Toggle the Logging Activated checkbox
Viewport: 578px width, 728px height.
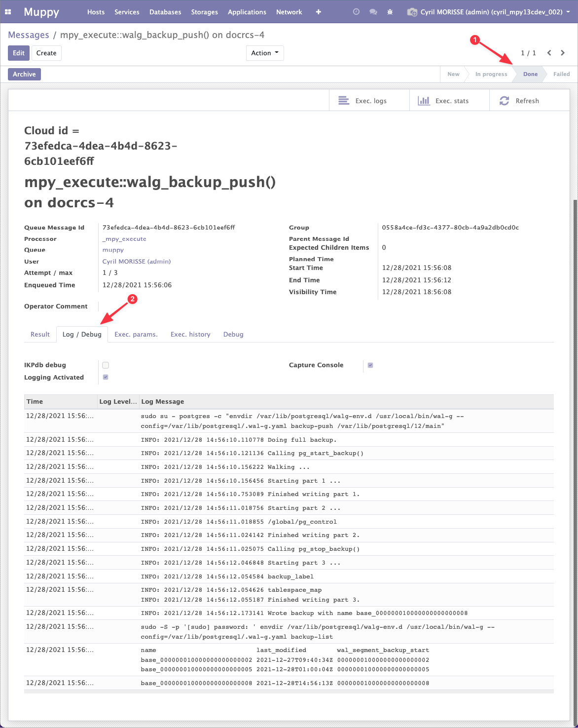(106, 378)
